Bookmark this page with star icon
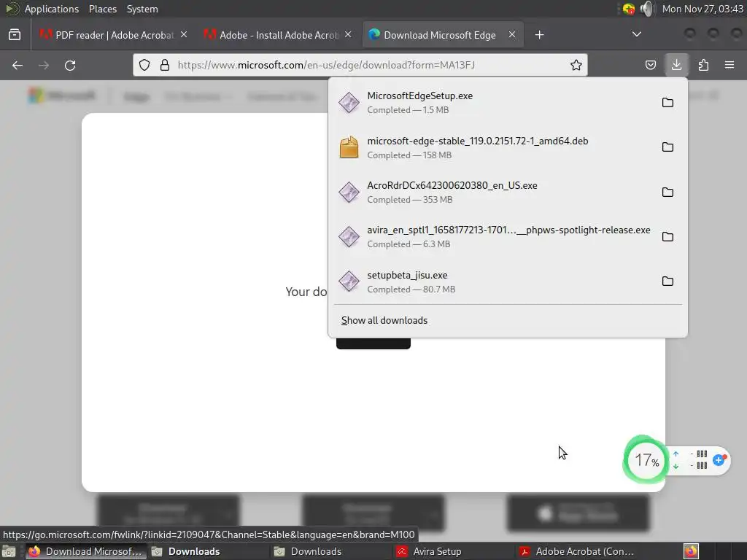 (x=576, y=65)
